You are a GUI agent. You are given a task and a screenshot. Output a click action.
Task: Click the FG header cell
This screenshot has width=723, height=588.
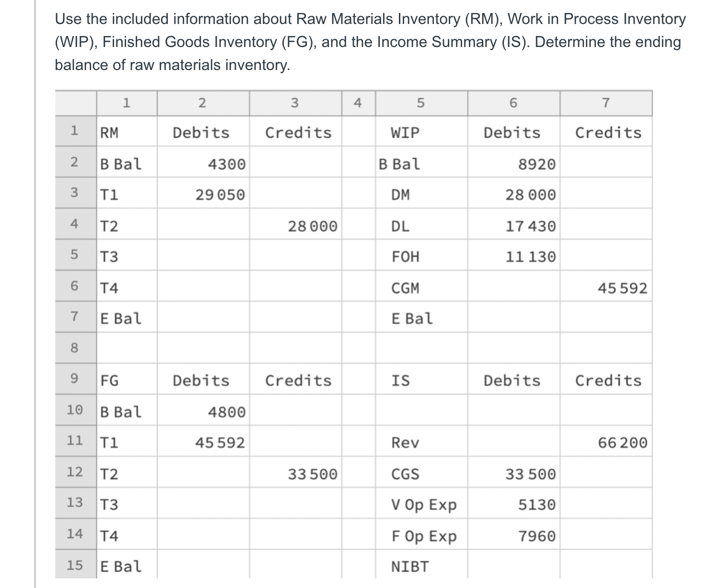pyautogui.click(x=127, y=379)
